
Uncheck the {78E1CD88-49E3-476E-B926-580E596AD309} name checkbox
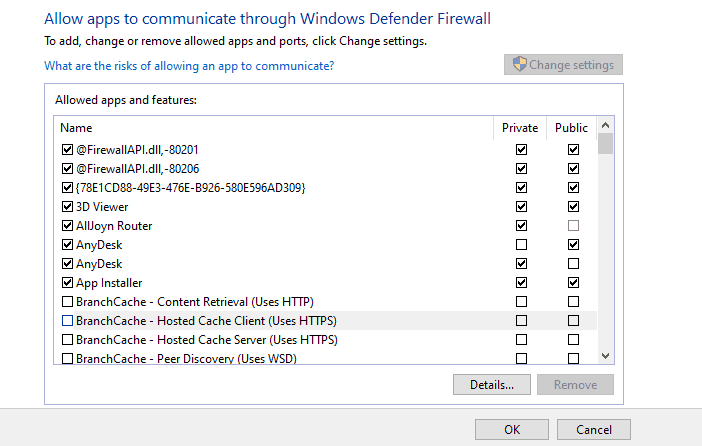[x=67, y=188]
